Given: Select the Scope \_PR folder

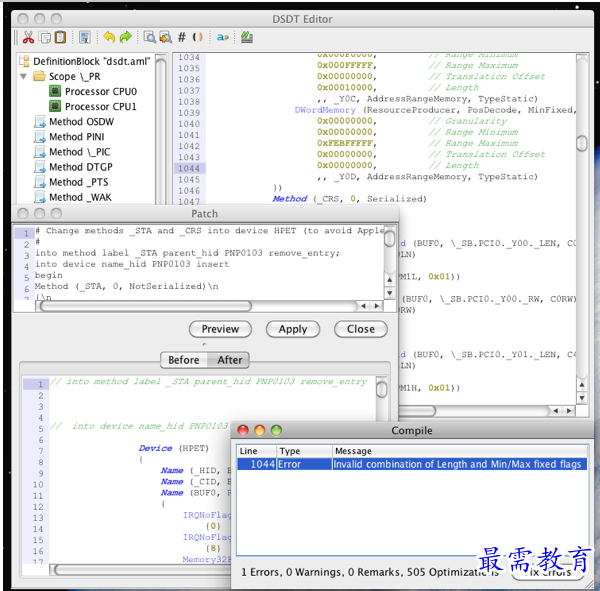Looking at the screenshot, I should pos(74,76).
